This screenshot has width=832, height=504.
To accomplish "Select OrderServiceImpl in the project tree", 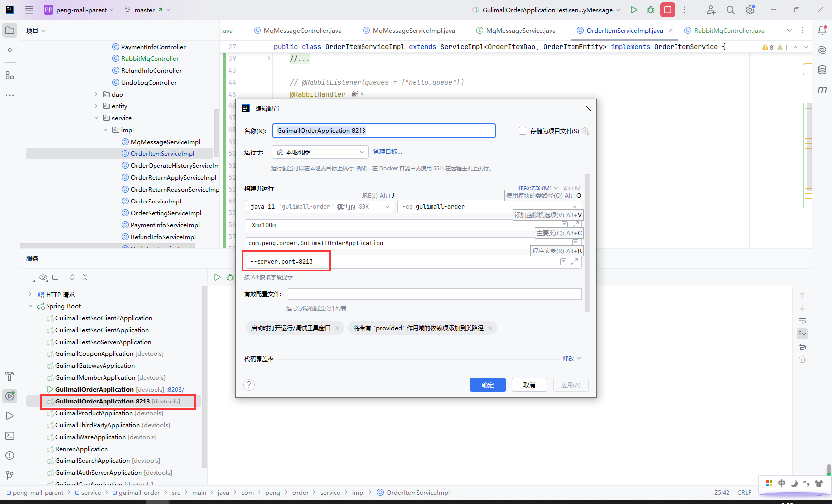I will click(x=156, y=201).
